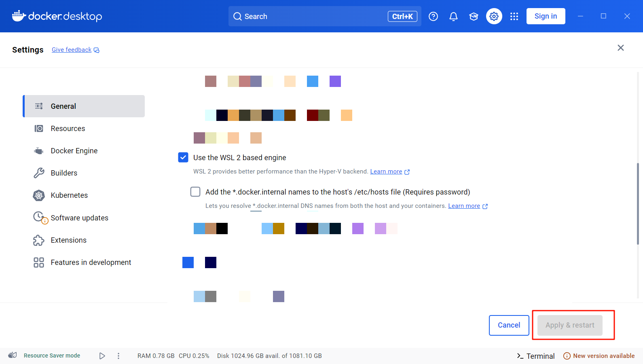
Task: Open notifications bell icon
Action: (x=453, y=16)
